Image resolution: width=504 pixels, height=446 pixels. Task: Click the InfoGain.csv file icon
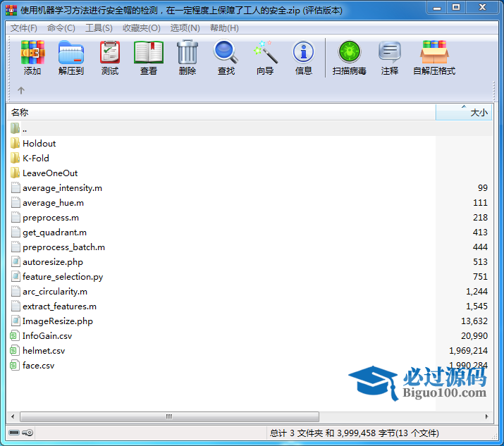point(15,336)
